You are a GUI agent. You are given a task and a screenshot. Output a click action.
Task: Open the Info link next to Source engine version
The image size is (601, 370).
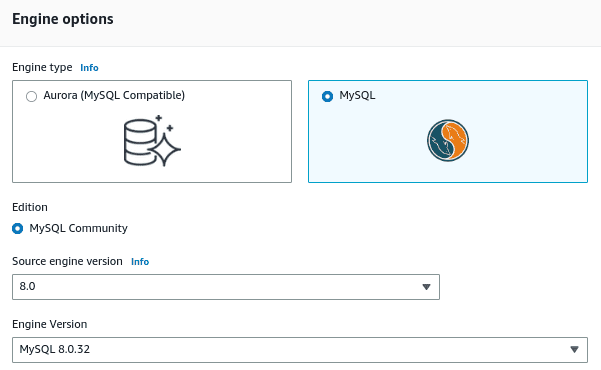140,262
